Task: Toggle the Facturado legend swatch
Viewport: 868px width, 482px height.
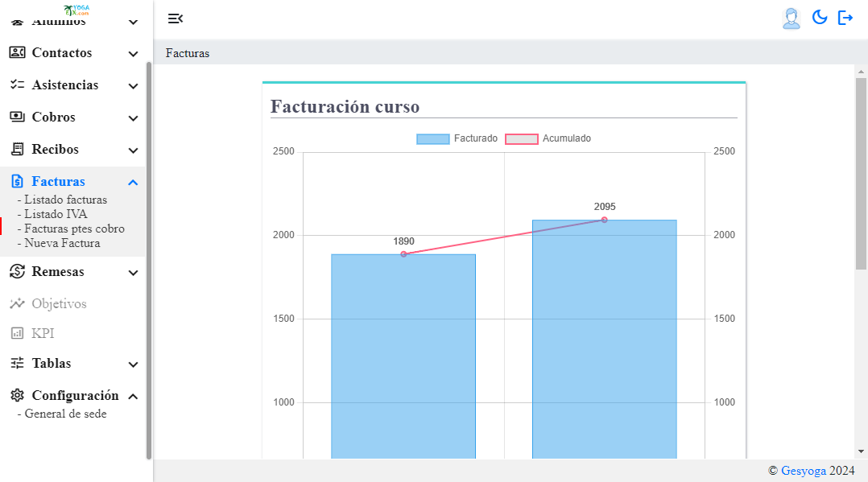Action: pos(433,139)
